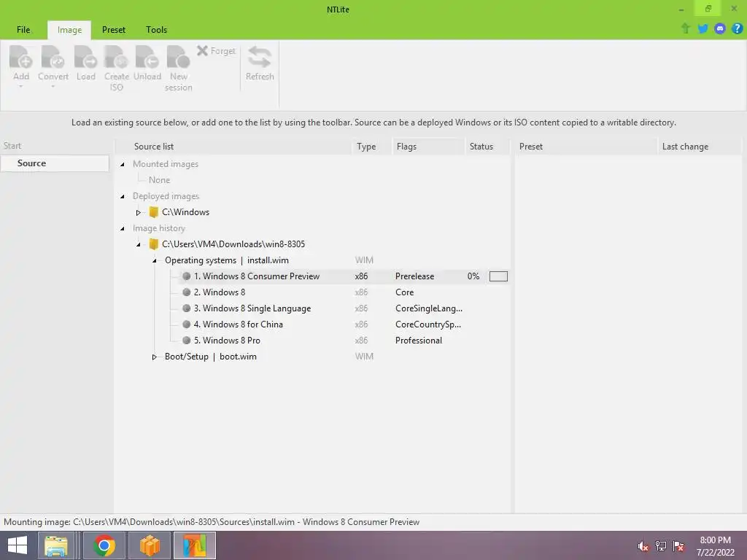Switch to the Image tab

69,29
